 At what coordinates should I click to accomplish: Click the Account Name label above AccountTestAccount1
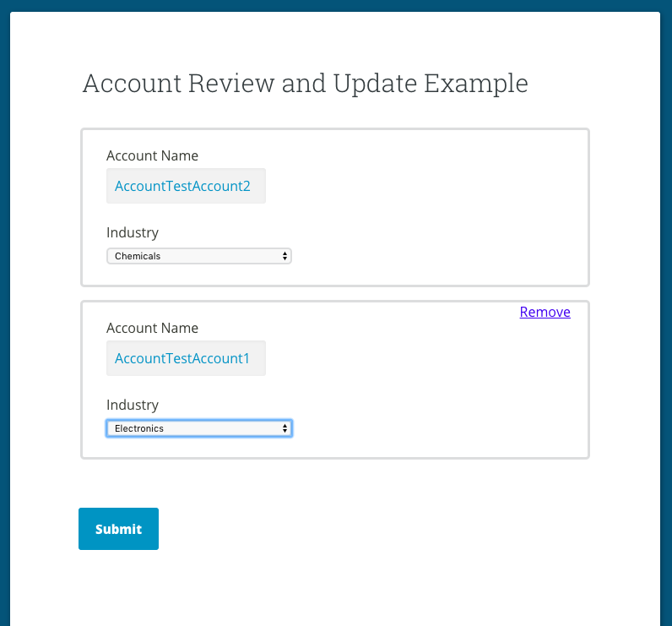click(x=152, y=328)
